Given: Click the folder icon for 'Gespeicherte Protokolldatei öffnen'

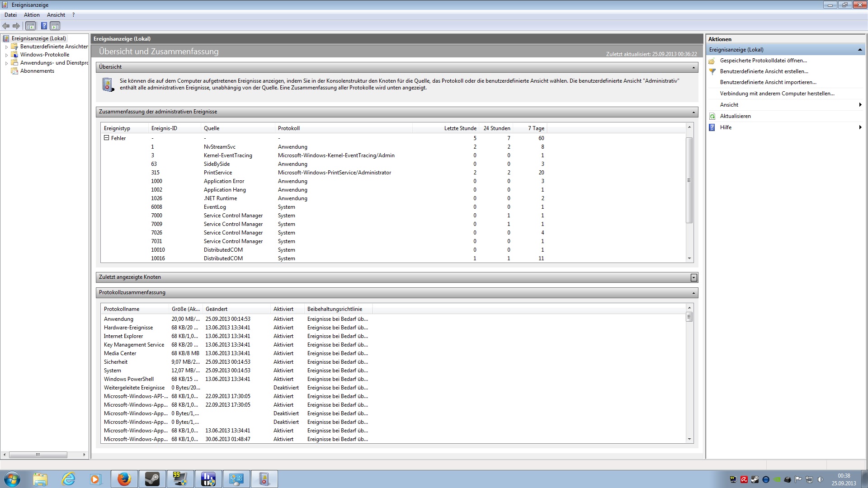Looking at the screenshot, I should pyautogui.click(x=712, y=61).
